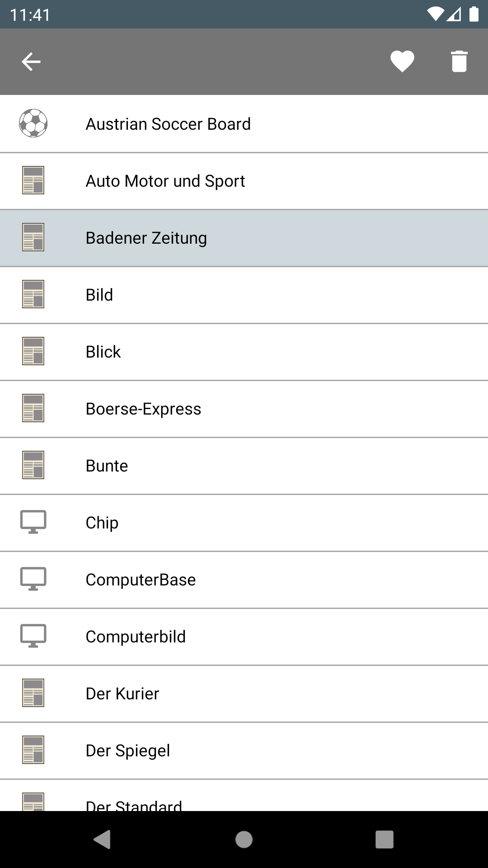Tap the partially visible Der Standard row
The image size is (488, 868).
coord(244,795)
